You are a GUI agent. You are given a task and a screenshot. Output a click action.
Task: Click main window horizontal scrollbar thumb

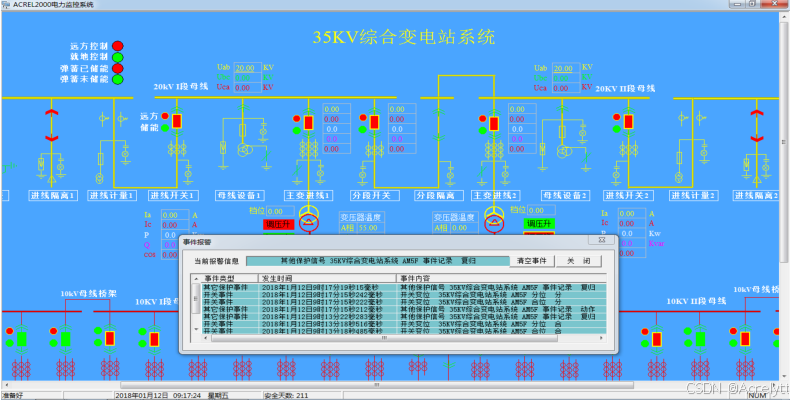coord(377,385)
